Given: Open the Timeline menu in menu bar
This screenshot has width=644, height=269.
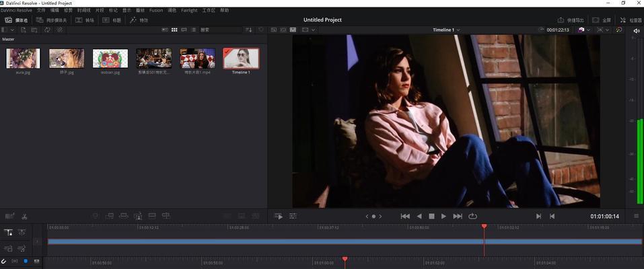Looking at the screenshot, I should (85, 10).
